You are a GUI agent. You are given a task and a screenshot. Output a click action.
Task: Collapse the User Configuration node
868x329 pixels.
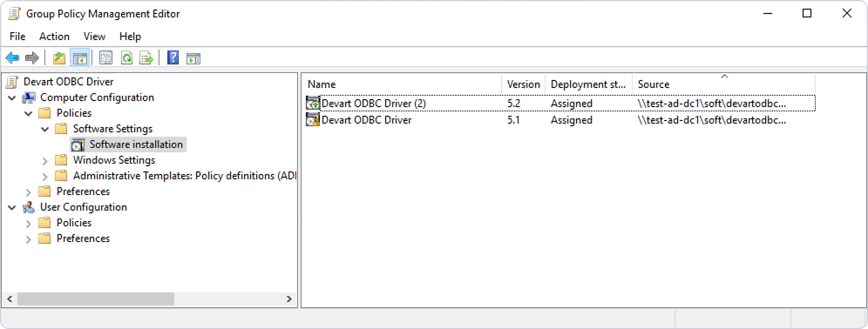click(12, 207)
